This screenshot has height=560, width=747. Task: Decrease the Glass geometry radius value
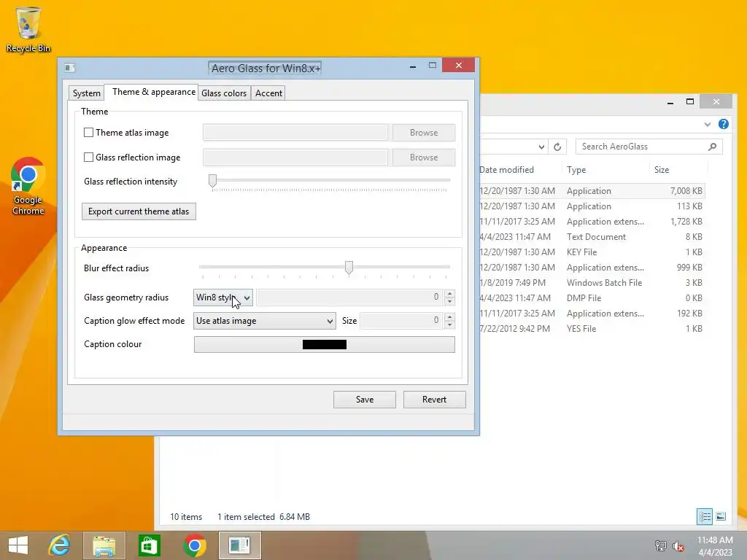coord(449,301)
